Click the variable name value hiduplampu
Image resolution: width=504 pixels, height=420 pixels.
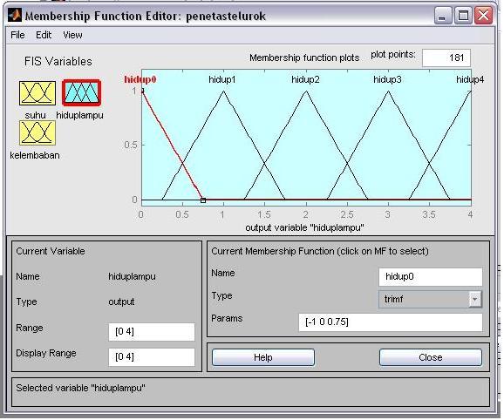133,276
